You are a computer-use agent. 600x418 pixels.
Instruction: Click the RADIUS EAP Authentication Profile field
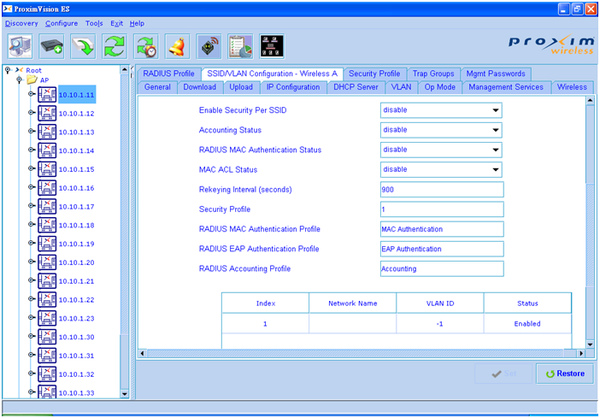click(442, 249)
